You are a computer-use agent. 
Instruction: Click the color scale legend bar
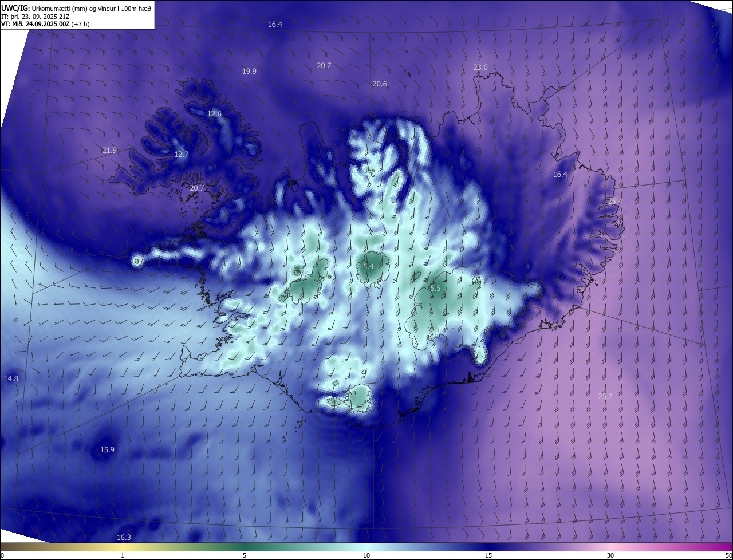click(366, 547)
